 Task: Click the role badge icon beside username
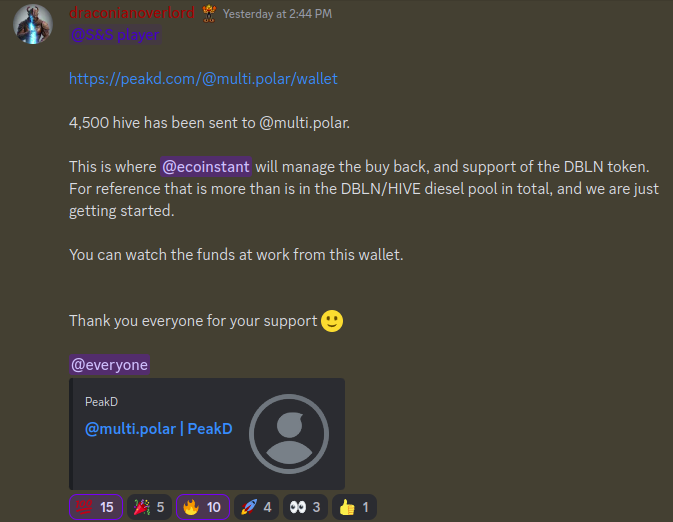point(209,13)
